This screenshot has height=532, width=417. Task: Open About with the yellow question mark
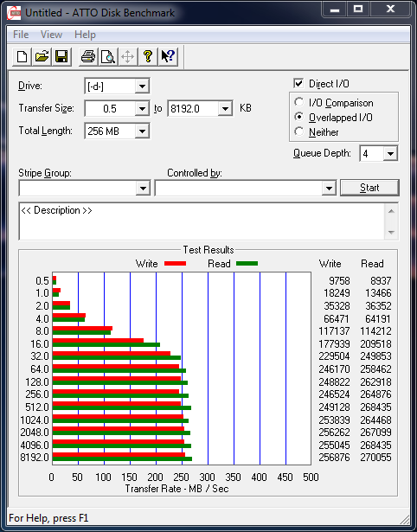point(148,56)
